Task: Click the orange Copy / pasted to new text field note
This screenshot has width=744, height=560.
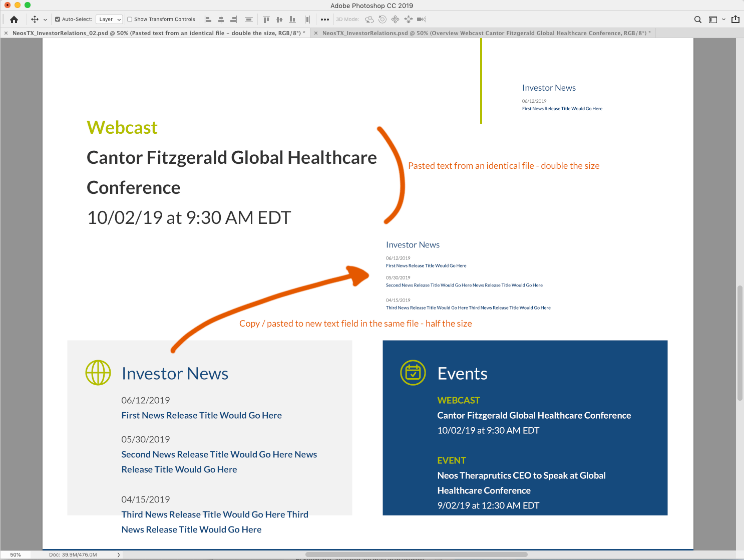Action: (355, 324)
